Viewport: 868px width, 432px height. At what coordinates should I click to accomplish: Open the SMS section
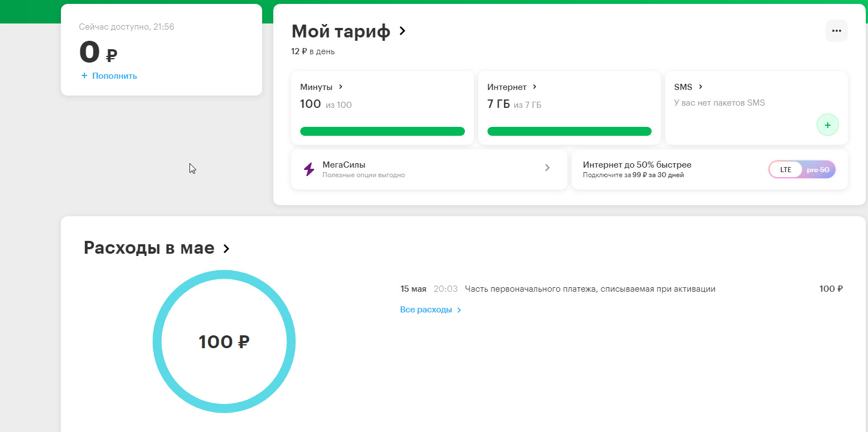point(689,87)
